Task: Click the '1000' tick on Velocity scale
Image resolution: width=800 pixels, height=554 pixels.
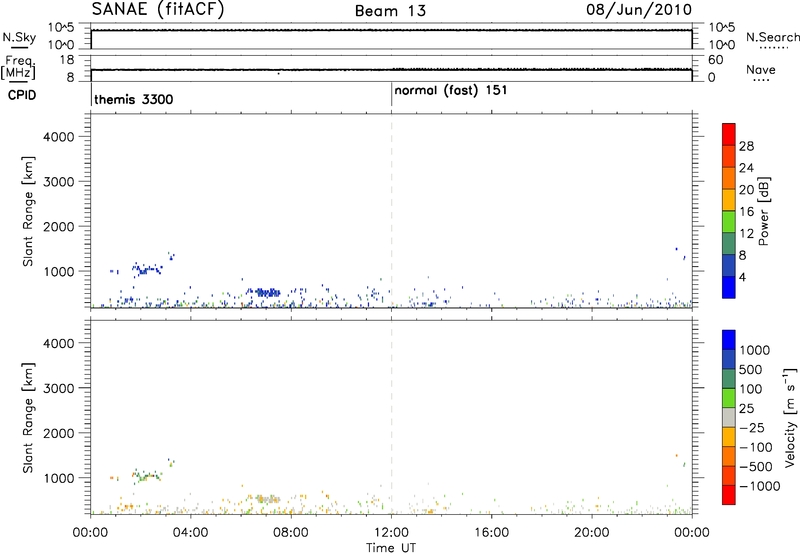Action: coord(754,350)
